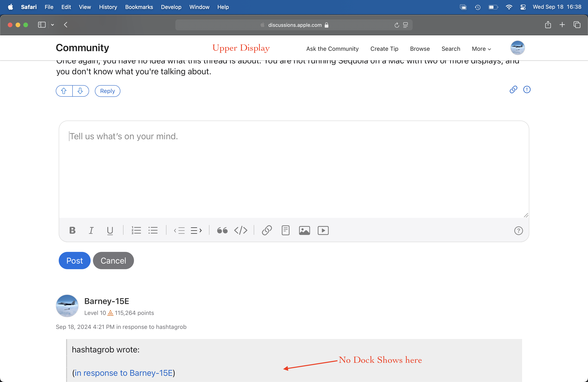Screen dimensions: 588x382
Task: Insert a block quote
Action: (x=222, y=230)
